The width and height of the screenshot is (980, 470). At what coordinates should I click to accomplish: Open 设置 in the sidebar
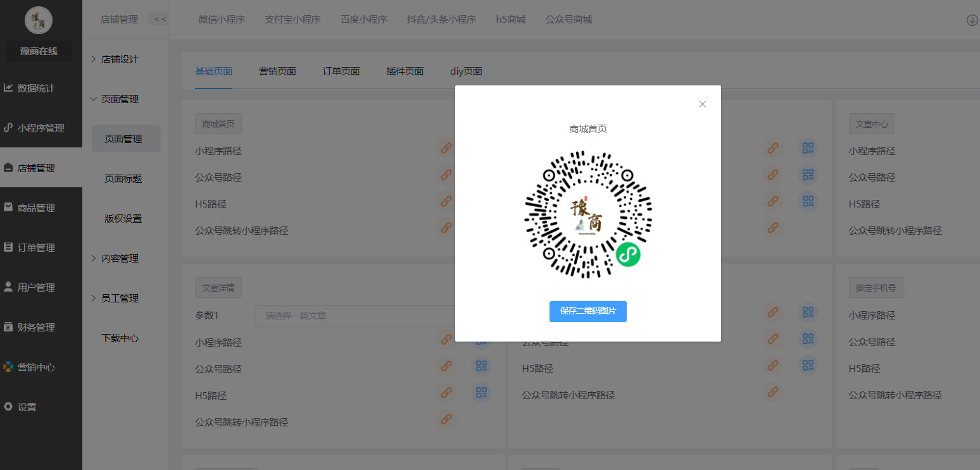pos(27,407)
